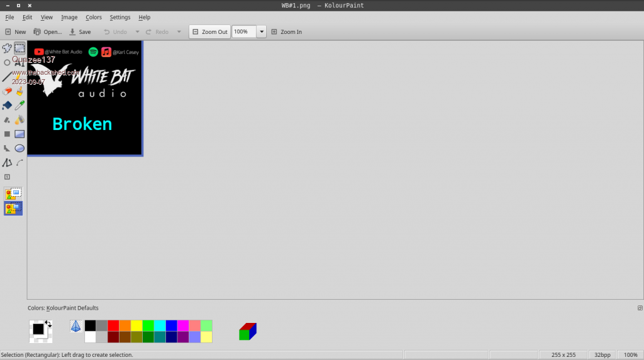The image size is (644, 360).
Task: Swap foreground and background colors
Action: pos(48,324)
